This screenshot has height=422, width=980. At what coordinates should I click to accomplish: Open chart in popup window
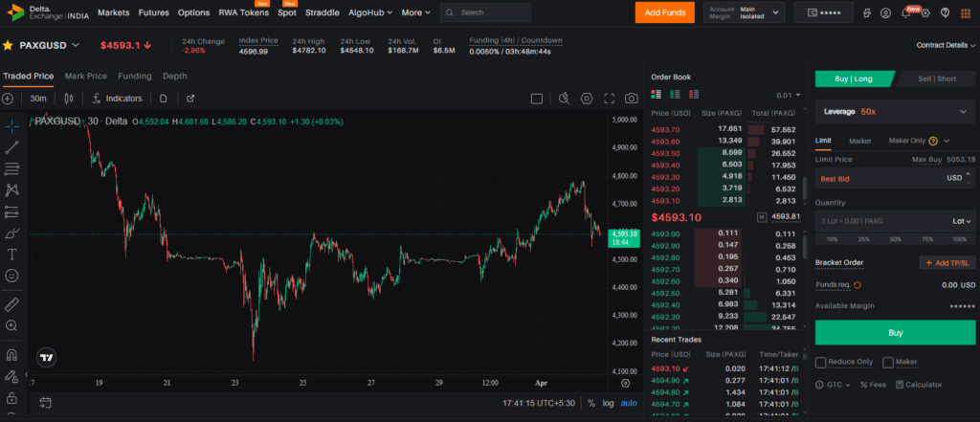190,99
